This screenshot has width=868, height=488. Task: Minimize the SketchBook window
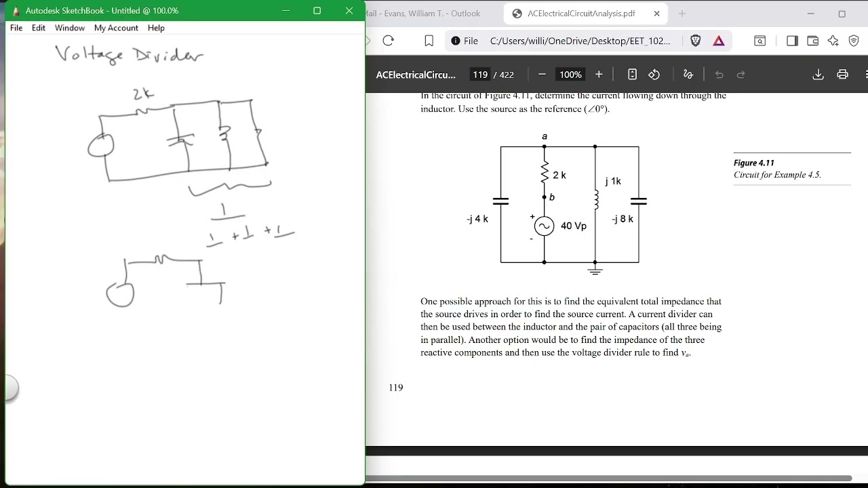coord(285,11)
